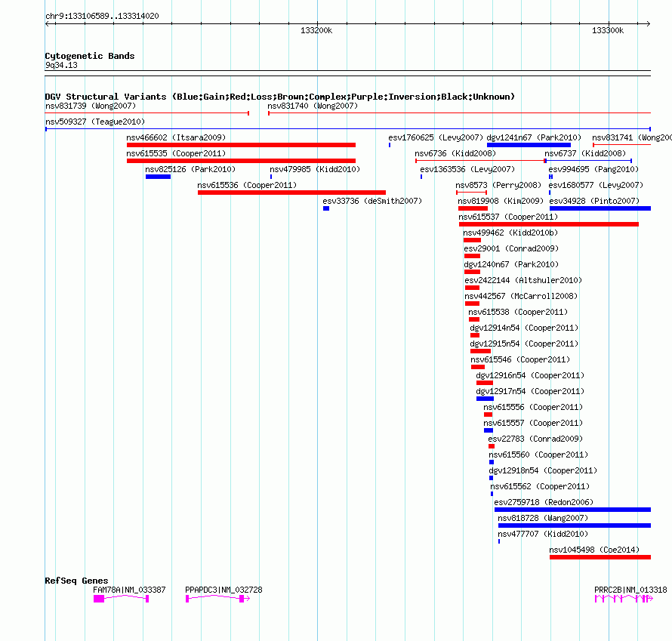Select the blue bar for dgv12917n54 (Cooper2011)
The width and height of the screenshot is (672, 641).
(x=486, y=399)
